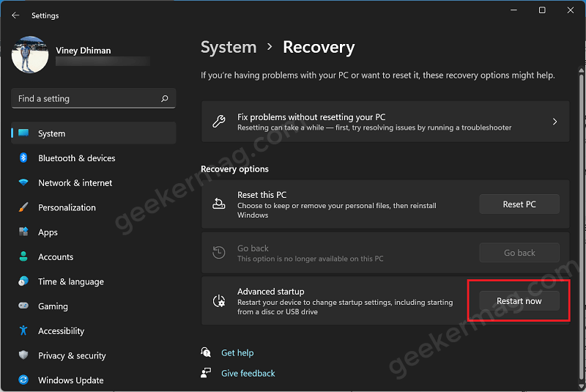Click the Reset PC button
This screenshot has width=586, height=392.
click(519, 204)
